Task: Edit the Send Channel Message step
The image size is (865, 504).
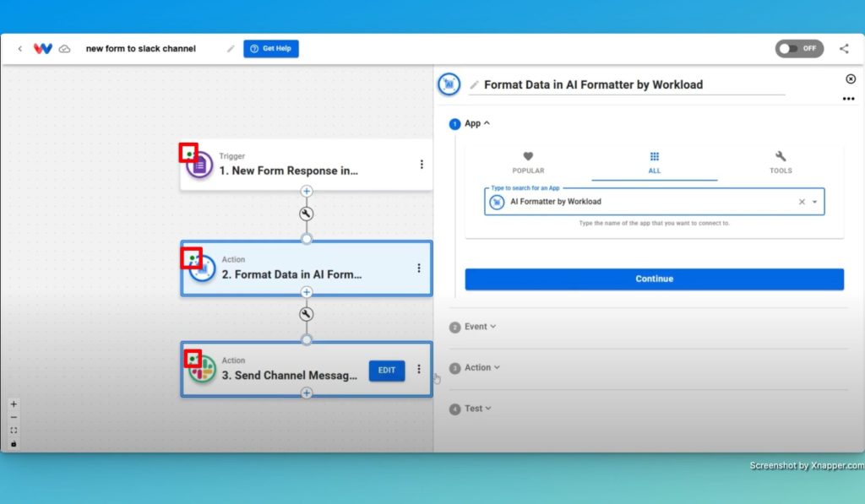Action: (387, 371)
